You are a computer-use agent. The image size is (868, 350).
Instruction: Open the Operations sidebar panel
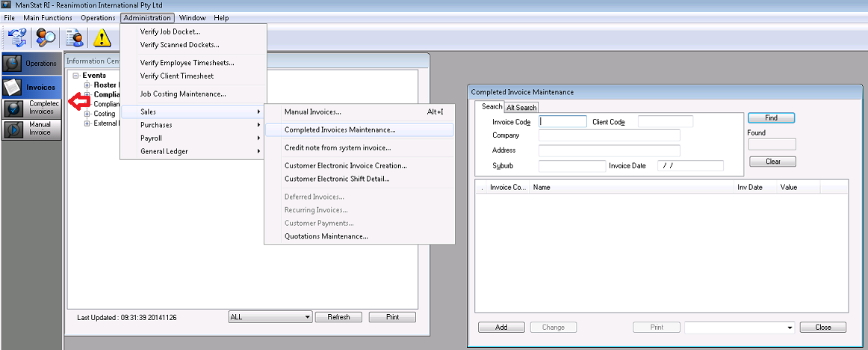click(31, 64)
